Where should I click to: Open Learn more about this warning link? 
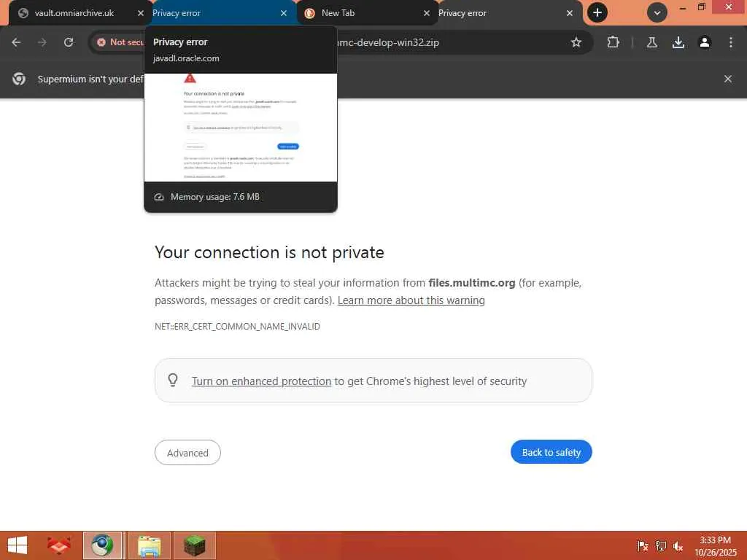411,300
